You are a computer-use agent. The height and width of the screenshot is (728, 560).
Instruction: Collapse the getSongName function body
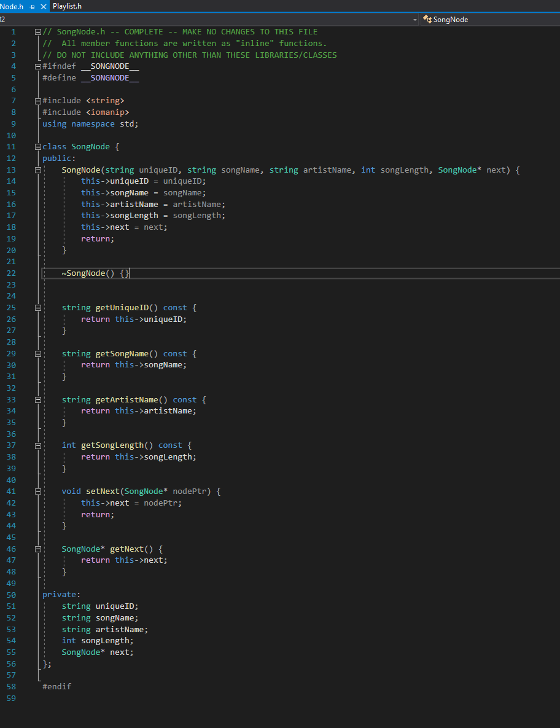click(x=37, y=353)
